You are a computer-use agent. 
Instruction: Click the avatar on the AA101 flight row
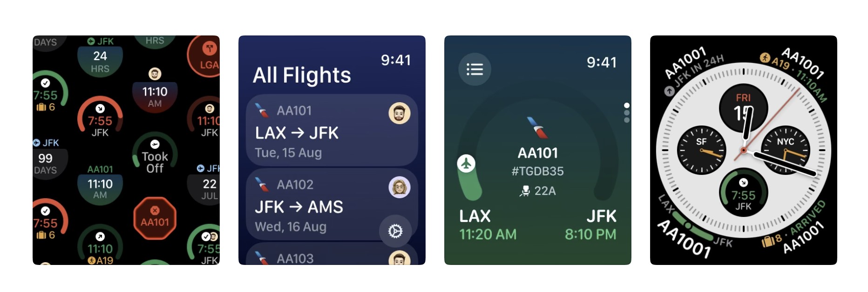pos(399,113)
